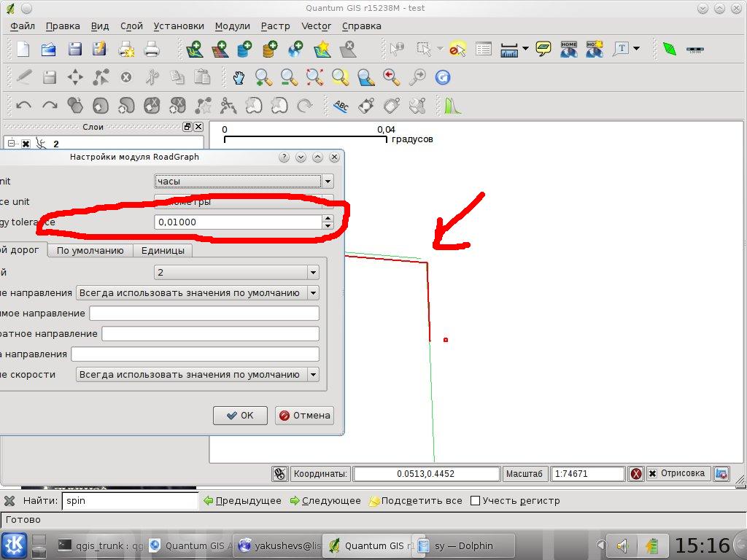The height and width of the screenshot is (560, 747).
Task: Open the speed field dropdown in the RoadGraph dialog
Action: tap(197, 375)
